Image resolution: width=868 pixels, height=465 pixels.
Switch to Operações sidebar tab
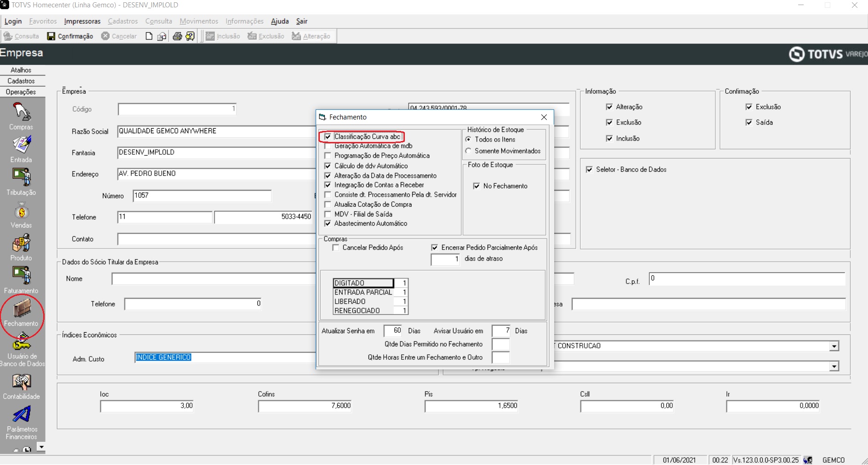[21, 92]
